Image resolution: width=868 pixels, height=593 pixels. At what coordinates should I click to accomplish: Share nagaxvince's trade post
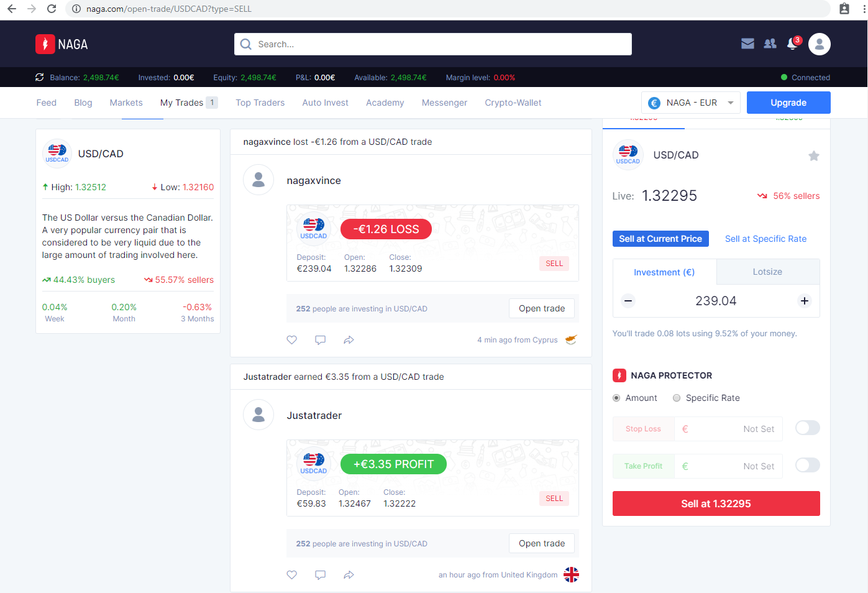(349, 340)
